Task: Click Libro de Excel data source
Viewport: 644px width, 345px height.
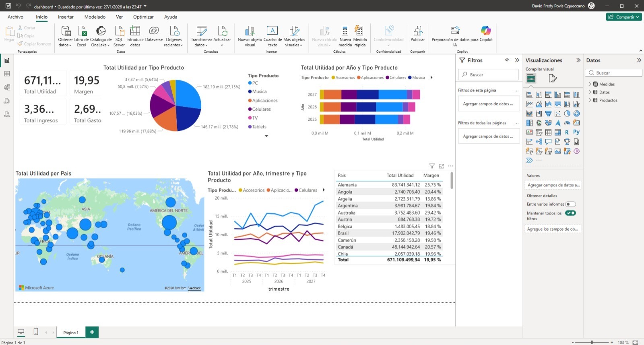Action: (81, 36)
